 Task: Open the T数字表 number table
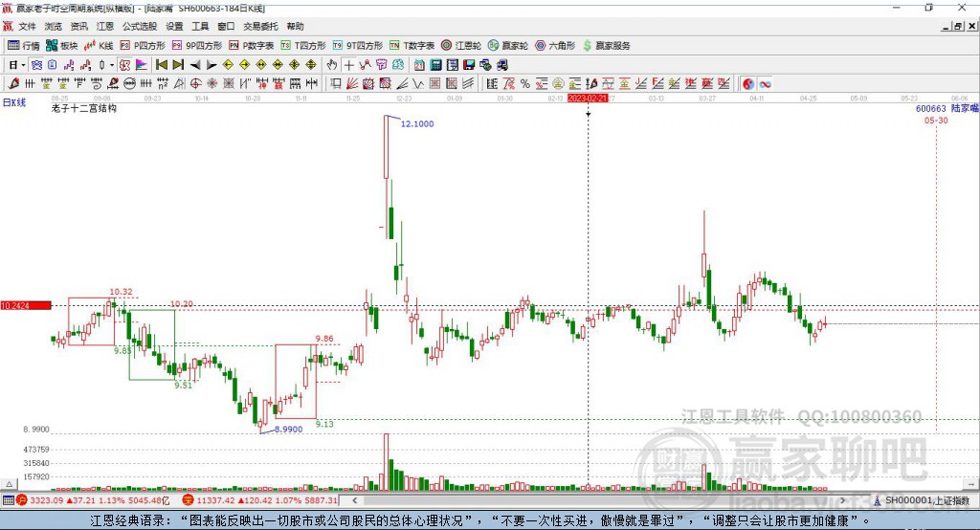(x=412, y=46)
